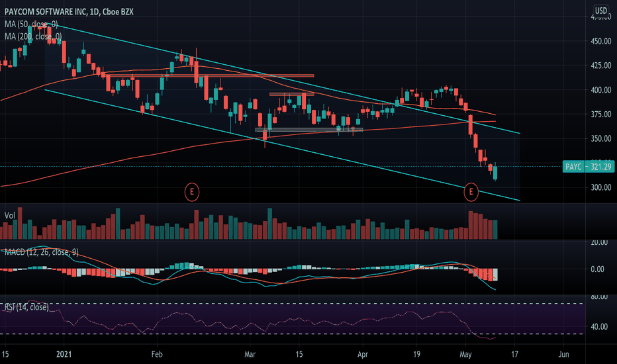This screenshot has height=364, width=617.
Task: Click the 400.00 price axis label
Action: tap(601, 90)
